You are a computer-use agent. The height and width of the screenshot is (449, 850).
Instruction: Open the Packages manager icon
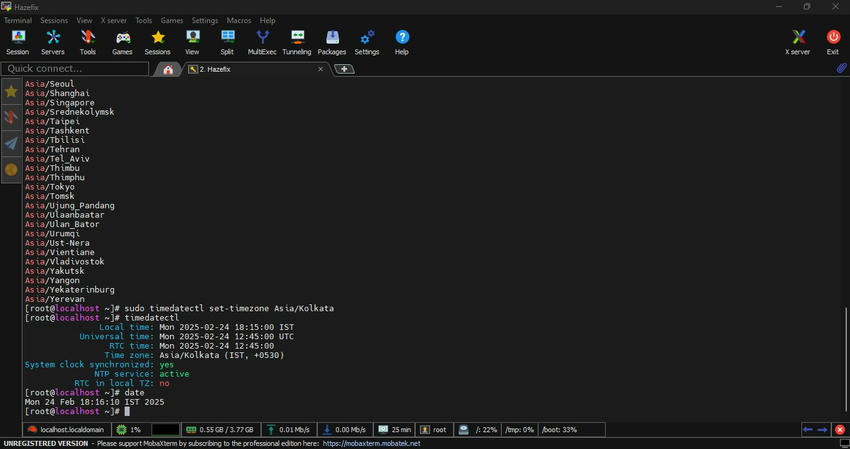pos(331,41)
